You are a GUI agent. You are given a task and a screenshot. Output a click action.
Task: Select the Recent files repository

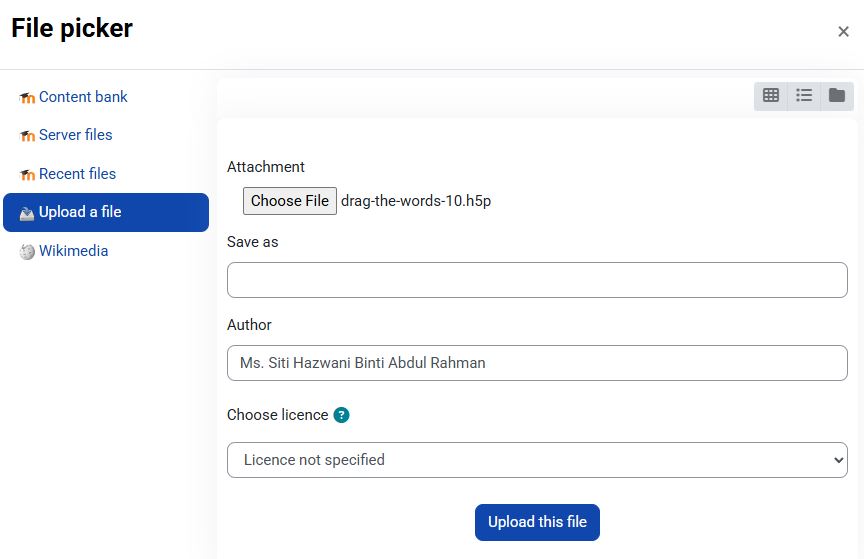point(77,174)
